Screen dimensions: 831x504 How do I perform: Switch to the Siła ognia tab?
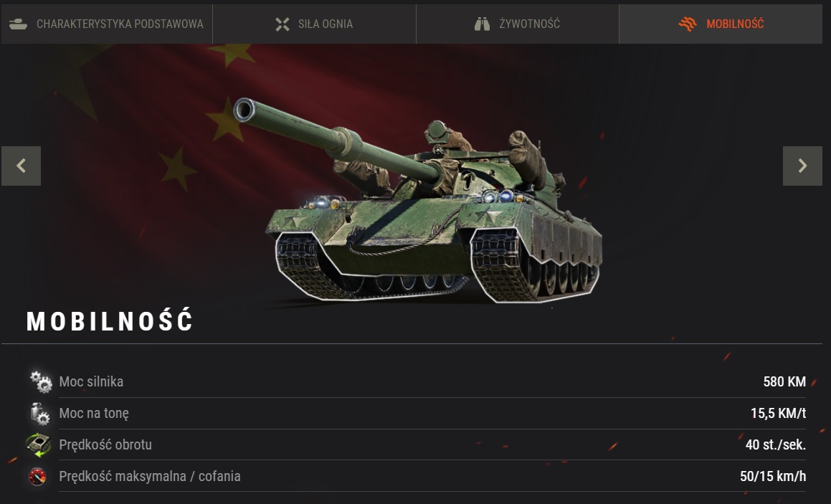point(314,24)
